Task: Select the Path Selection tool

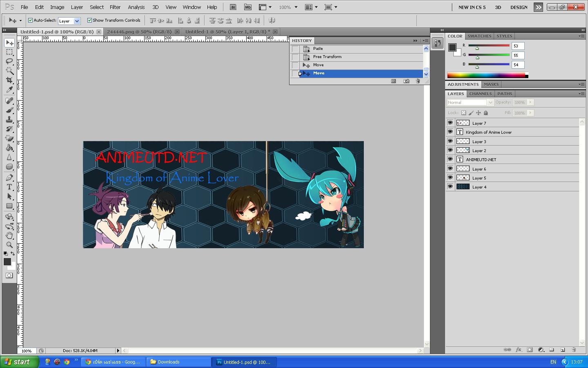Action: 9,196
